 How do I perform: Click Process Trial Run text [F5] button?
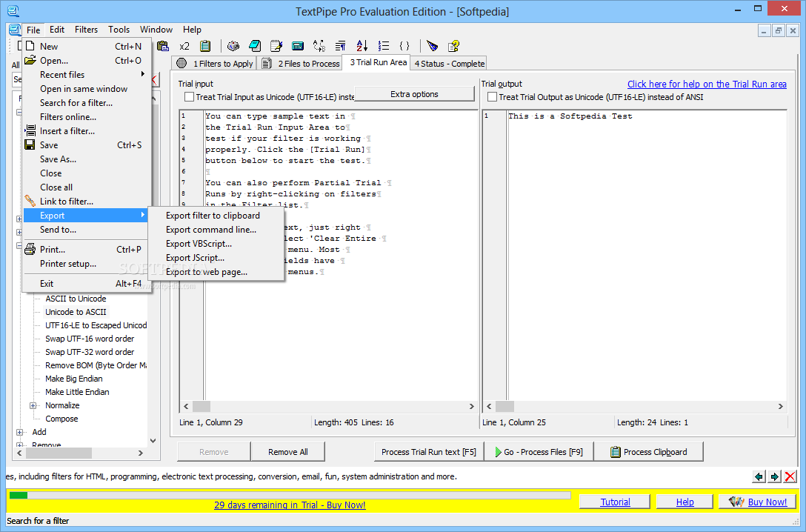429,452
